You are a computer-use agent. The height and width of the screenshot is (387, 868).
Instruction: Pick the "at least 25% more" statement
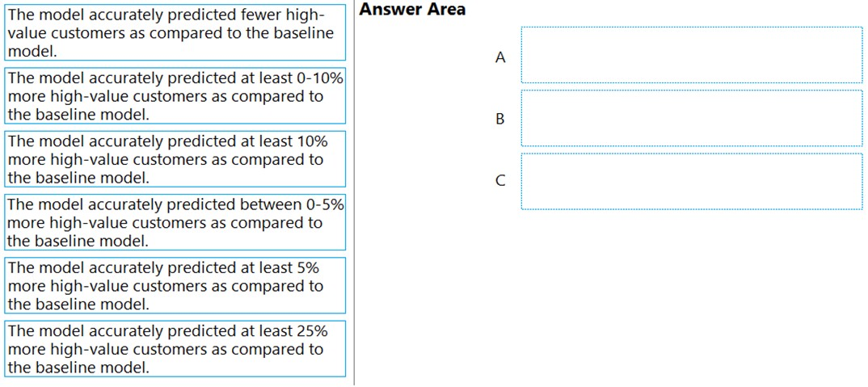coord(175,348)
